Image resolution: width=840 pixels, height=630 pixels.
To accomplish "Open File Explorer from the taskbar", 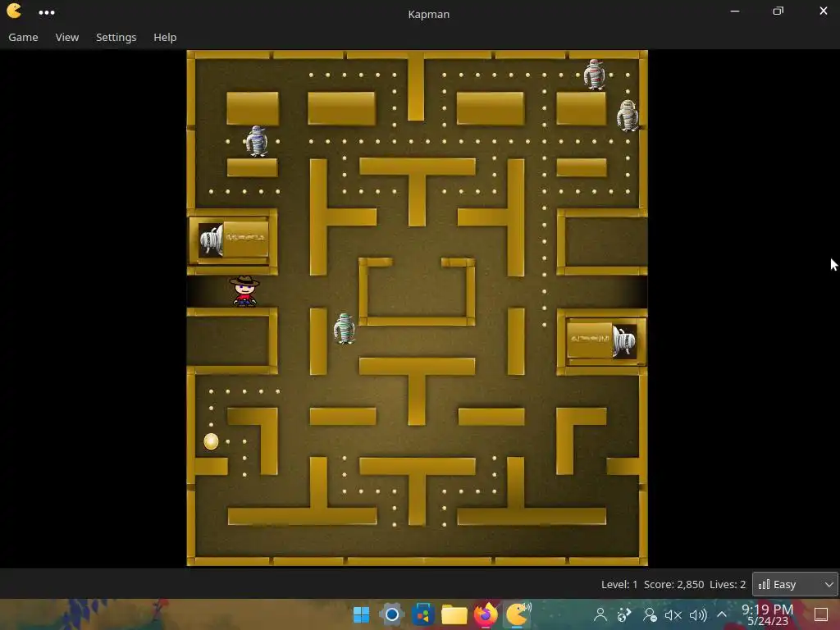I will tap(454, 615).
